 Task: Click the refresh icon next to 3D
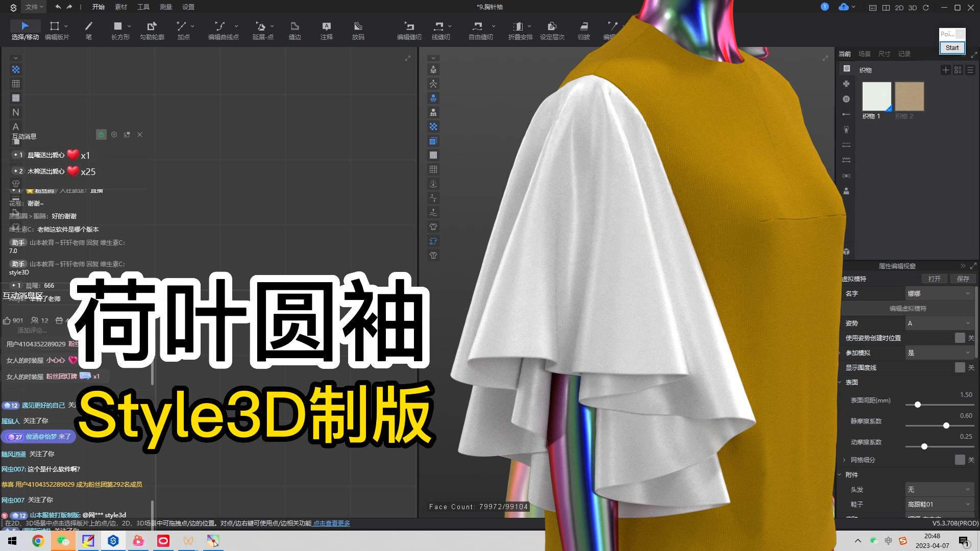pos(926,8)
